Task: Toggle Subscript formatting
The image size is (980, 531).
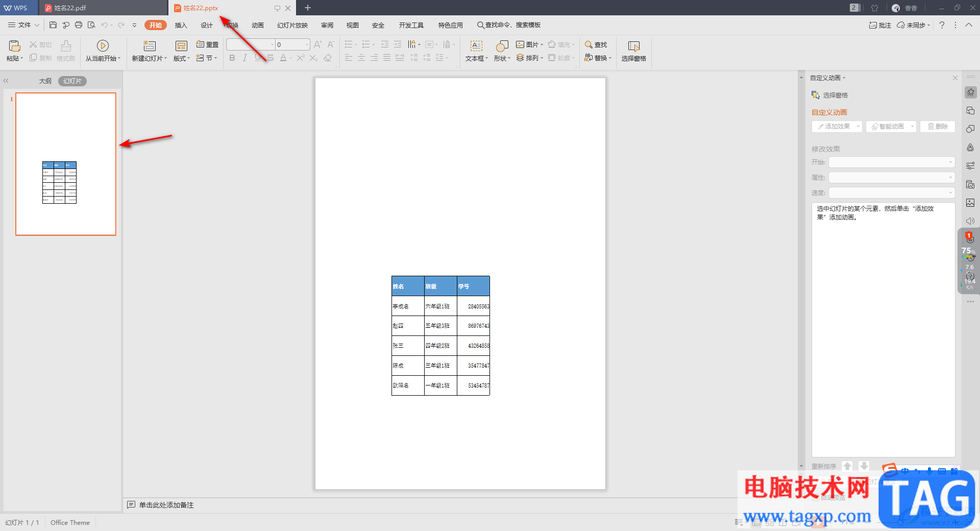Action: click(313, 58)
